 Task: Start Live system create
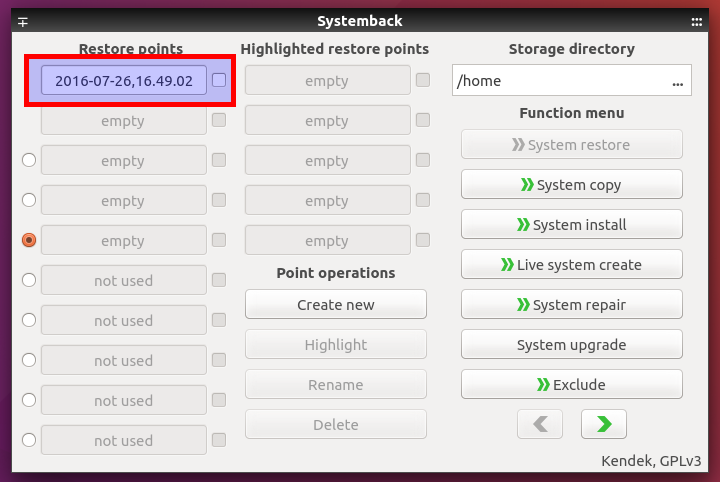[x=572, y=264]
